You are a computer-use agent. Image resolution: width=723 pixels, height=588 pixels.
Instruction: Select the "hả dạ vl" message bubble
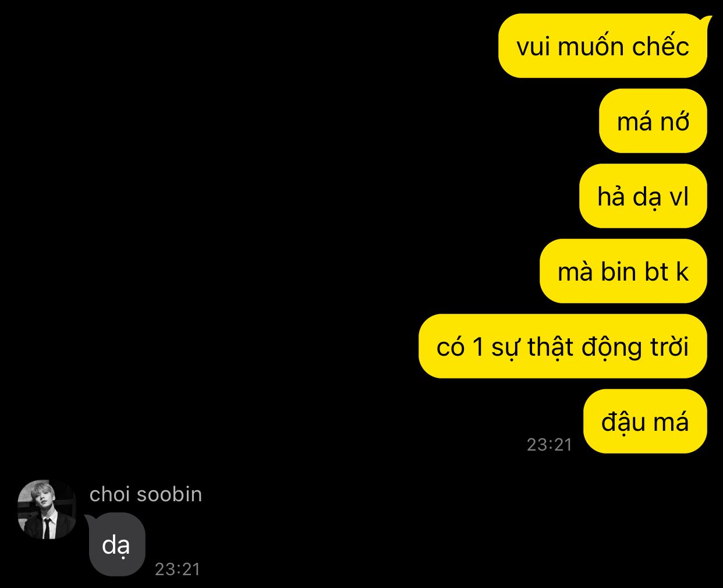pyautogui.click(x=643, y=196)
